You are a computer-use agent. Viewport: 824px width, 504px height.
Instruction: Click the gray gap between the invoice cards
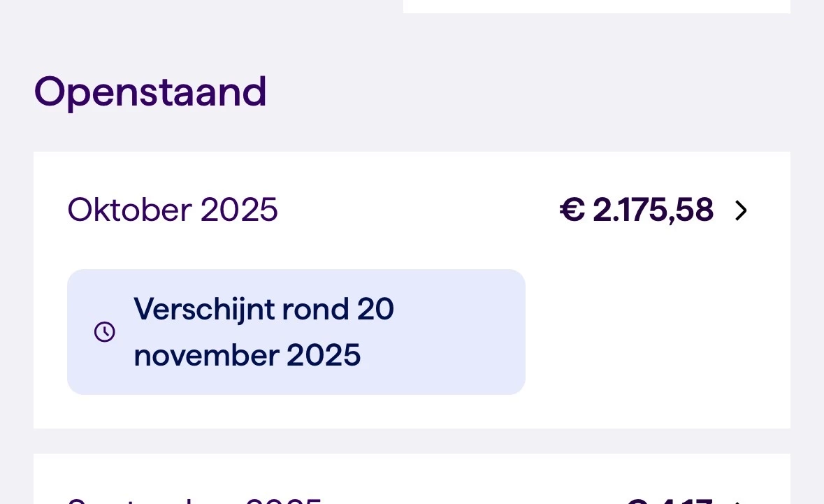(412, 441)
